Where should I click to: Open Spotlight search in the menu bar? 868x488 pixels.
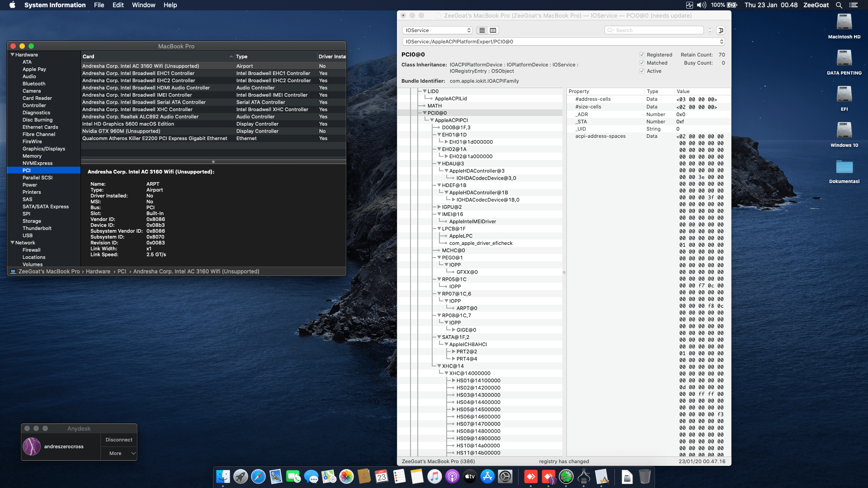point(839,5)
